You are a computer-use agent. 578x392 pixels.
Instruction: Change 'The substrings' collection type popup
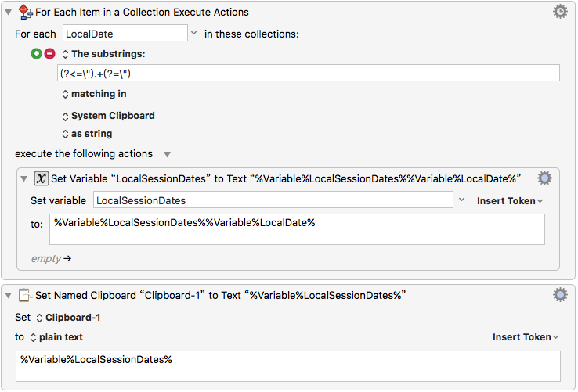[103, 54]
